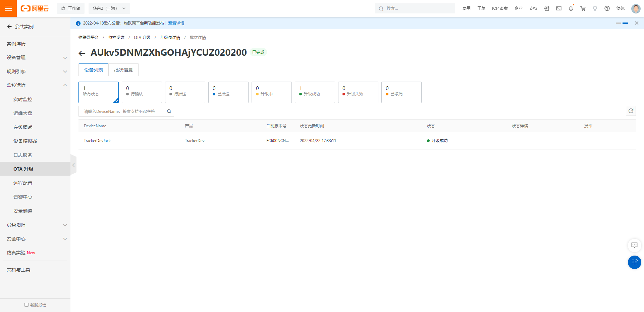This screenshot has width=644, height=312.
Task: Expand the 设备划归 section
Action: [x=35, y=225]
